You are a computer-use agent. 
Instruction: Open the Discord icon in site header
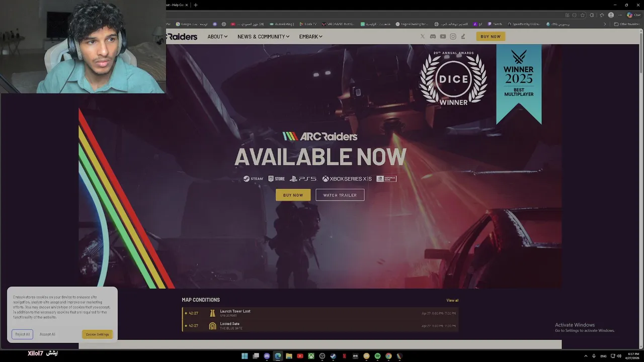tap(433, 36)
